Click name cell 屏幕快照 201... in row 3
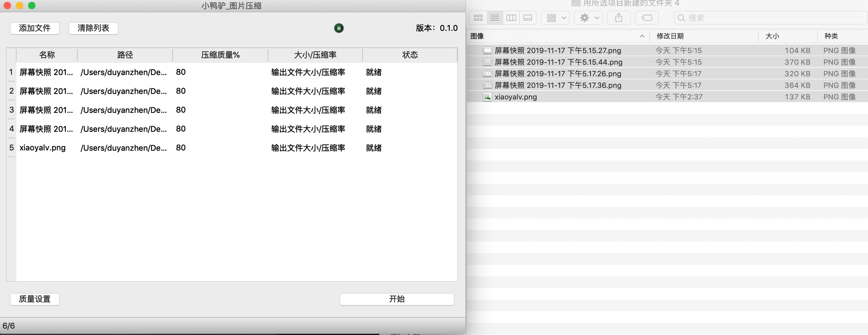868x335 pixels. tap(47, 110)
